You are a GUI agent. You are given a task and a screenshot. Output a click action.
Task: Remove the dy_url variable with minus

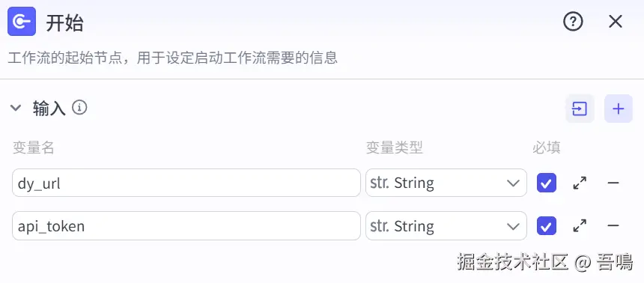click(613, 183)
